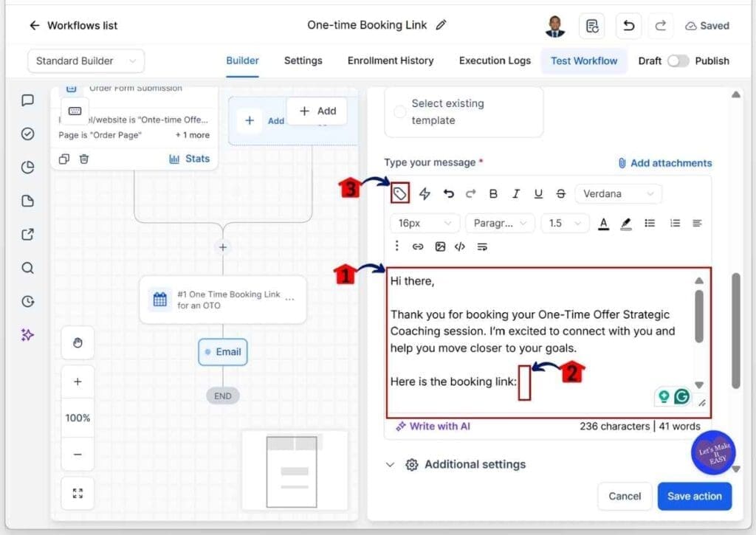The width and height of the screenshot is (756, 535).
Task: Insert a bulleted list
Action: 650,223
